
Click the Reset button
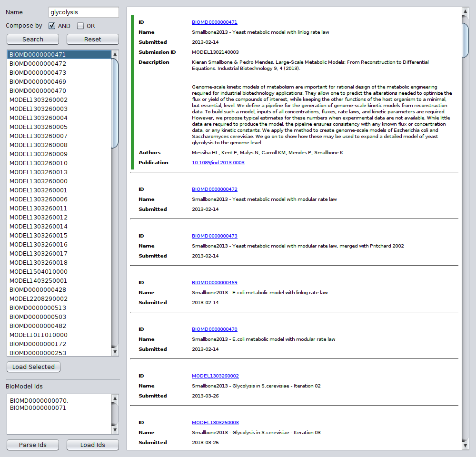pos(93,39)
